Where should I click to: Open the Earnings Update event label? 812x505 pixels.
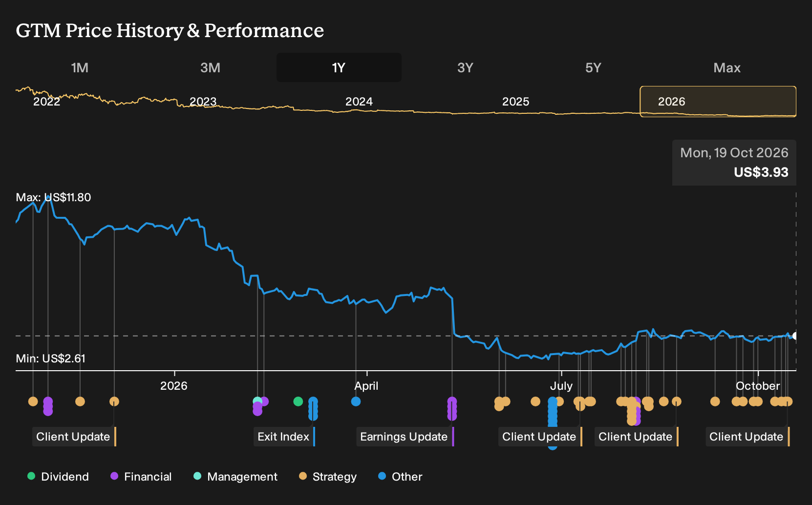405,437
